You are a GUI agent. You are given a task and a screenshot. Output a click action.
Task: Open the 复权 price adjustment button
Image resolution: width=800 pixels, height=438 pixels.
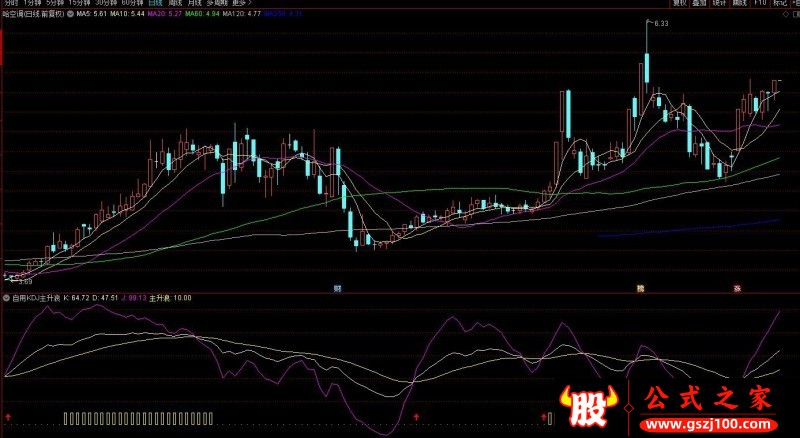pyautogui.click(x=679, y=3)
